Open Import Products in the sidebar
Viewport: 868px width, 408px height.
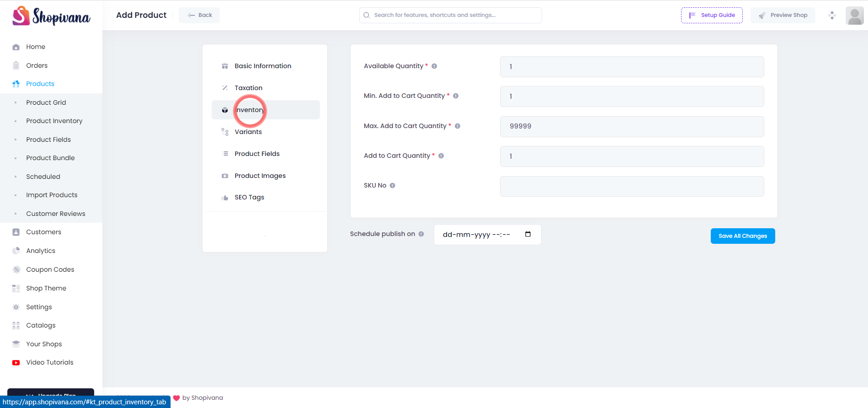click(52, 195)
